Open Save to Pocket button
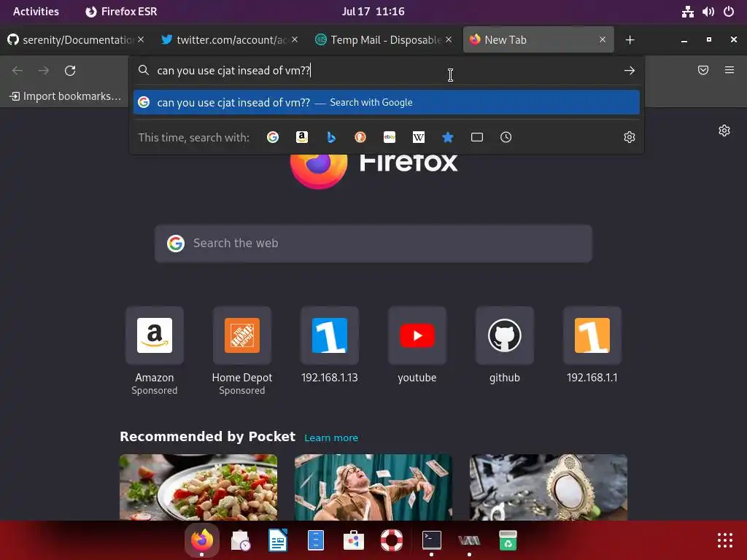 703,70
